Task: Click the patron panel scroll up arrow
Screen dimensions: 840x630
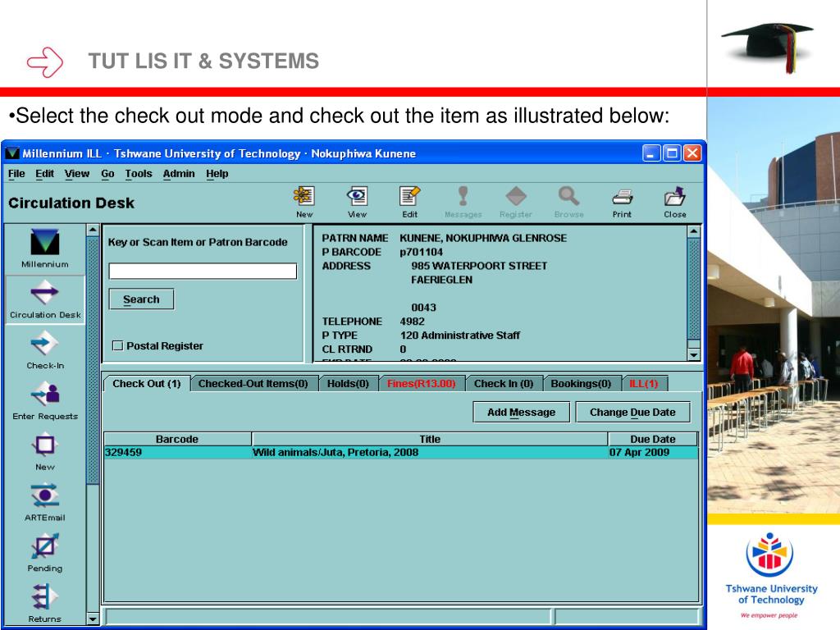Action: point(694,232)
